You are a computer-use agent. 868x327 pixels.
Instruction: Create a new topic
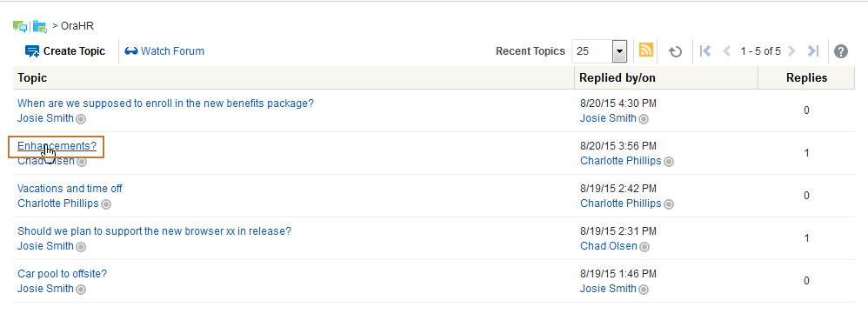[64, 51]
